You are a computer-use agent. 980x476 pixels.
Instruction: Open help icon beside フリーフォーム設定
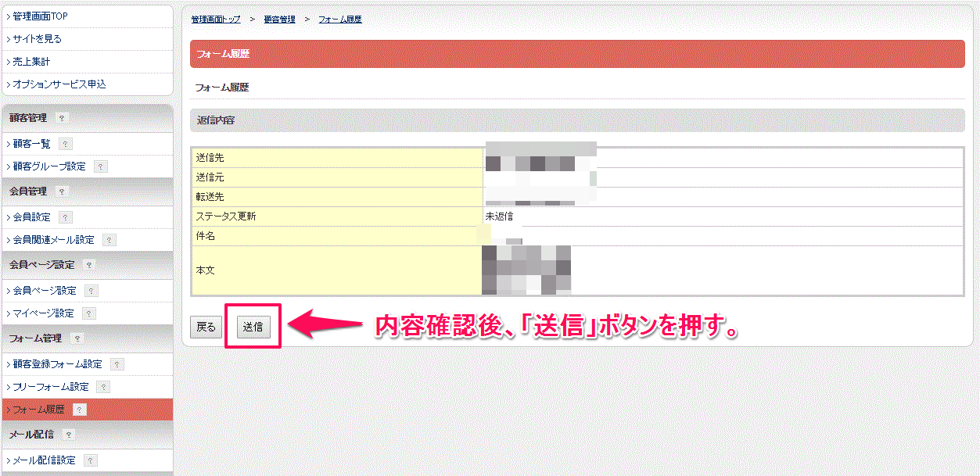coord(103,387)
